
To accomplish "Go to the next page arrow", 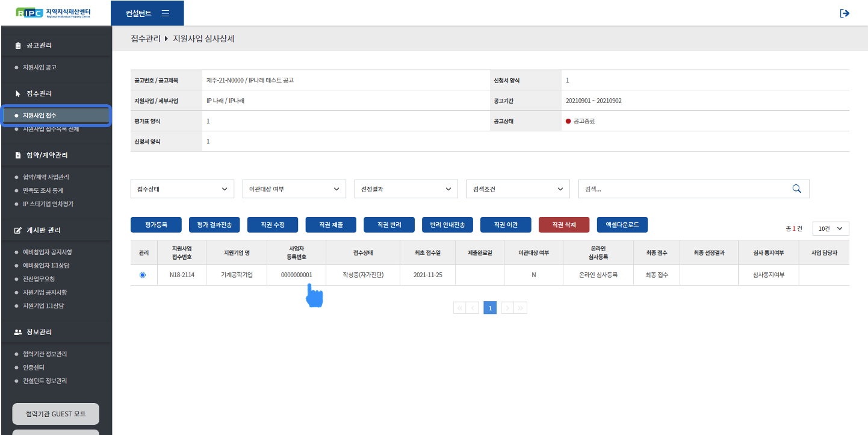I will coord(507,308).
